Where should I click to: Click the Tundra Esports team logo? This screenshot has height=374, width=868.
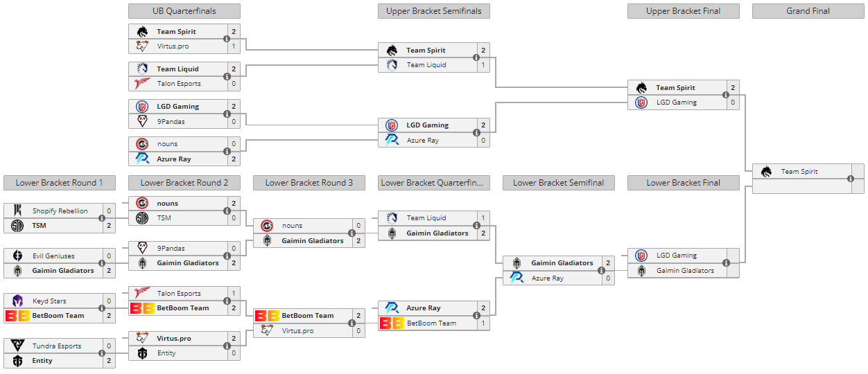[18, 346]
